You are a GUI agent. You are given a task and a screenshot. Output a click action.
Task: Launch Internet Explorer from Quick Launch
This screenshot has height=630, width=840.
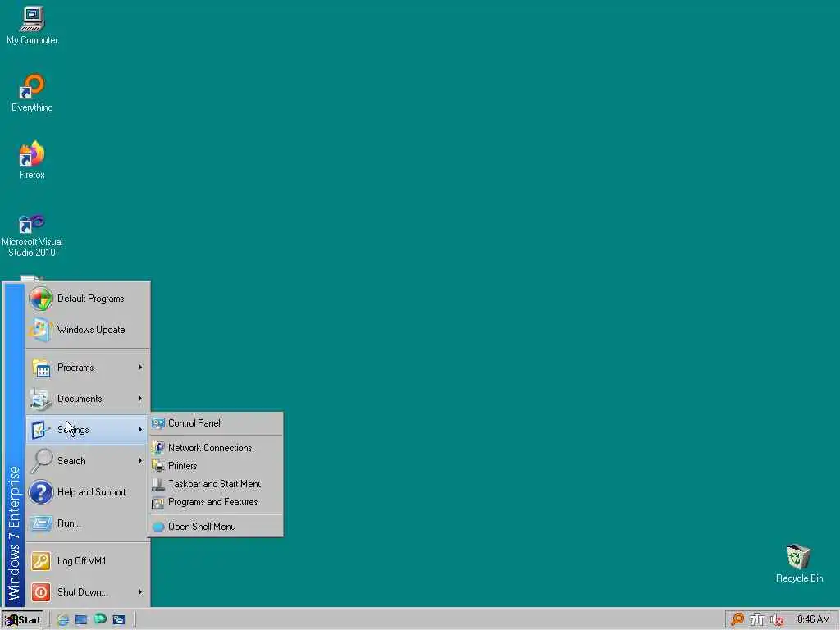pos(62,620)
